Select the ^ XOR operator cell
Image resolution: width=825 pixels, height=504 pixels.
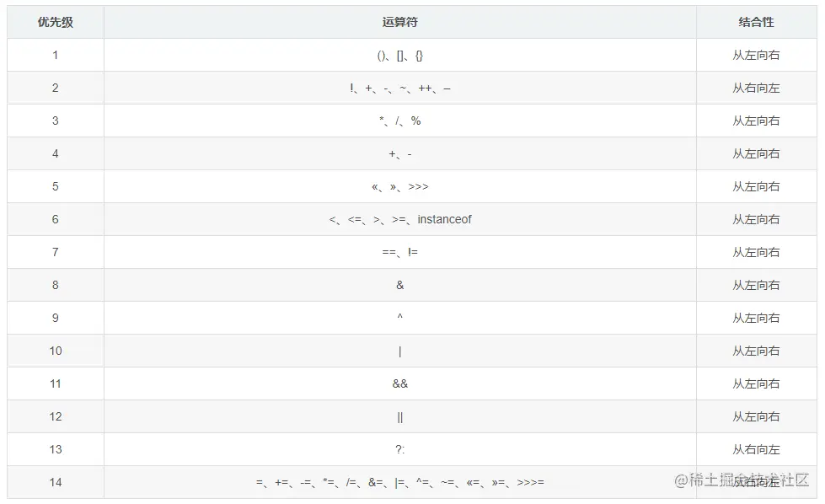tap(399, 318)
